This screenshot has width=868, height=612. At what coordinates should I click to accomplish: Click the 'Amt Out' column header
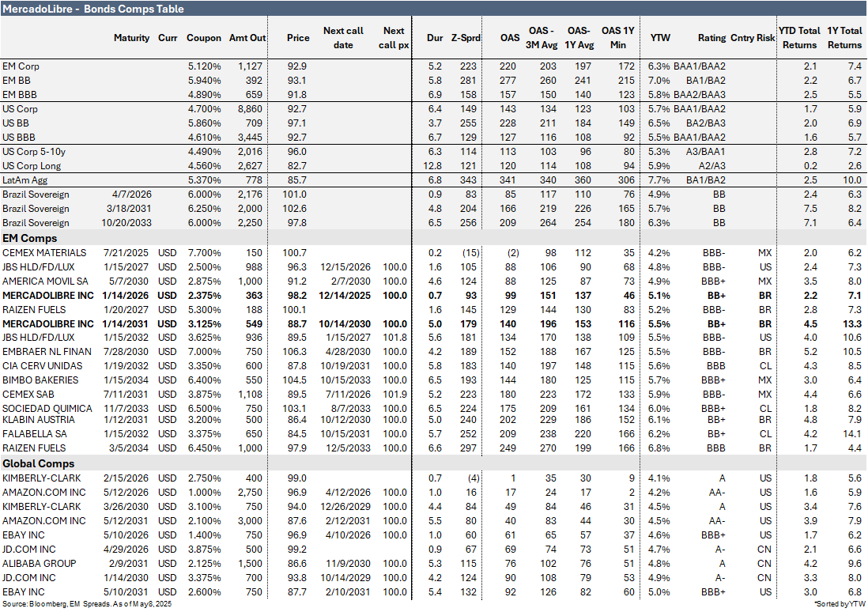coord(247,38)
